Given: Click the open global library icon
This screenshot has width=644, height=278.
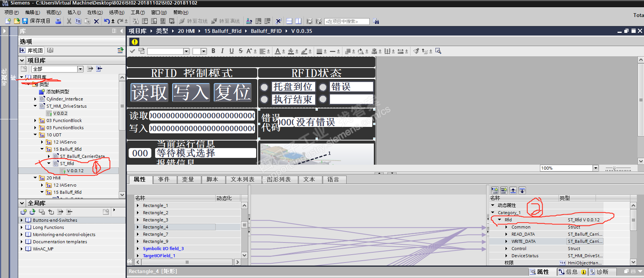Looking at the screenshot, I should click(33, 212).
